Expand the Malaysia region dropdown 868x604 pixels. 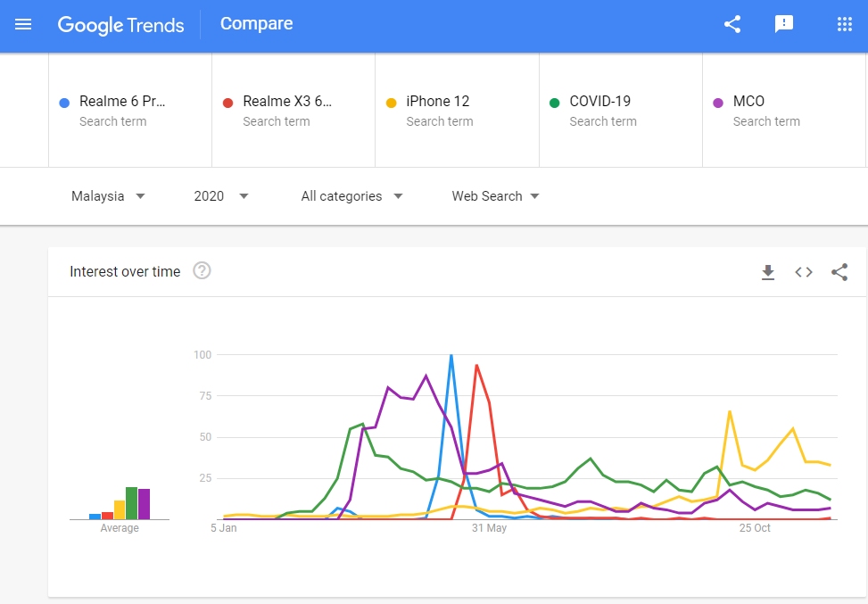point(108,196)
